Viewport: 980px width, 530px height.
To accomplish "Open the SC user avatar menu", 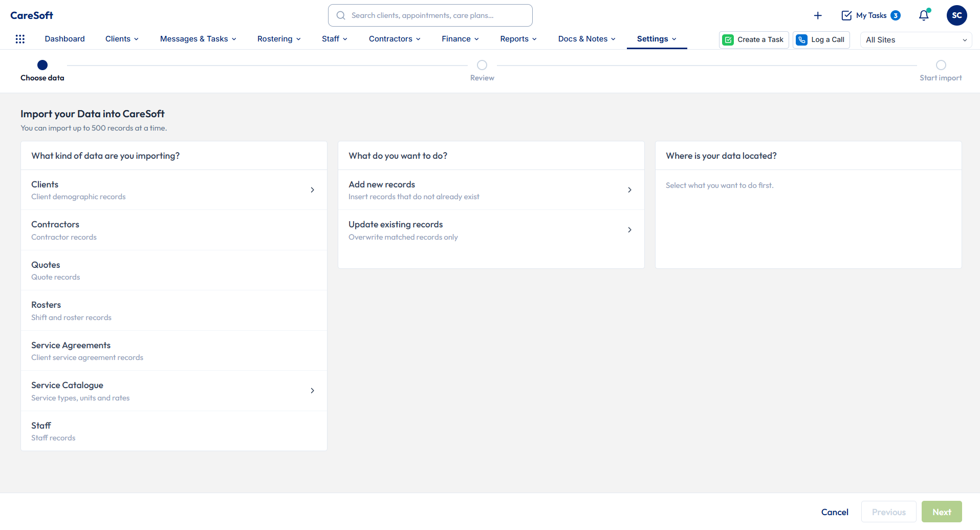I will [956, 15].
